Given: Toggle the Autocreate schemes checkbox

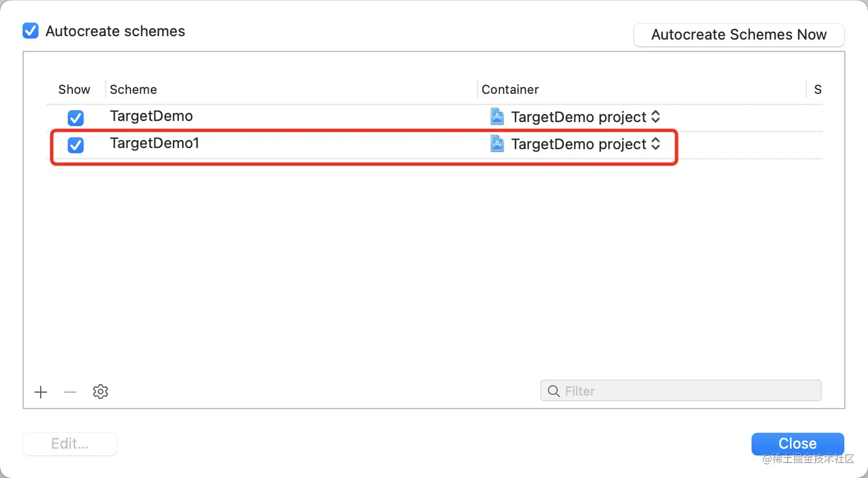Looking at the screenshot, I should pyautogui.click(x=30, y=31).
